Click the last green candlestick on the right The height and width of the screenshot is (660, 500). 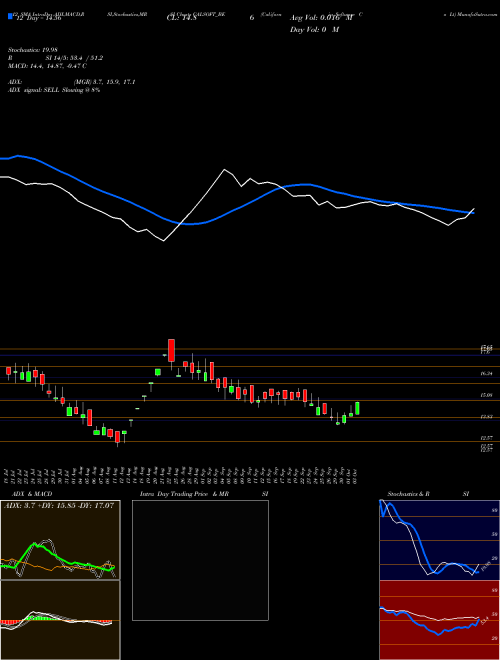(x=357, y=408)
